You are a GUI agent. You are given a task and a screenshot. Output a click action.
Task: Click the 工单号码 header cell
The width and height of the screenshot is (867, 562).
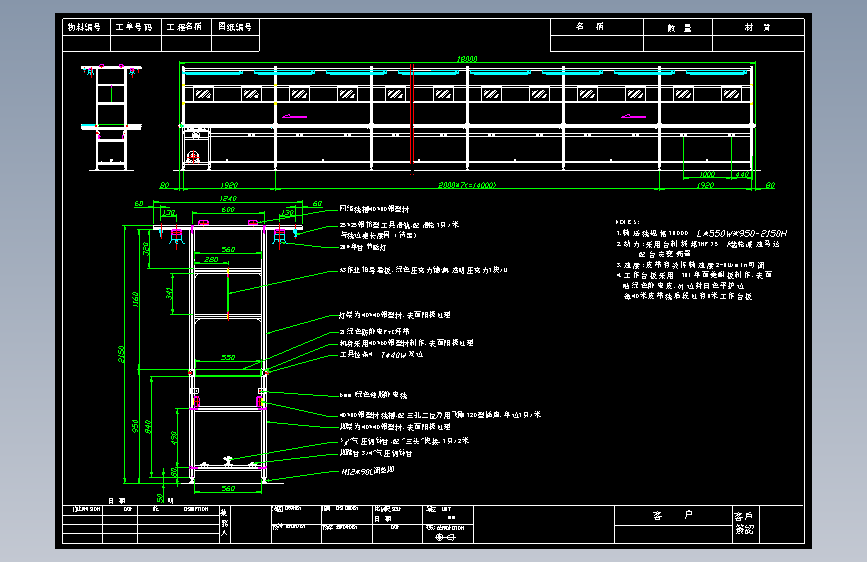pyautogui.click(x=136, y=27)
